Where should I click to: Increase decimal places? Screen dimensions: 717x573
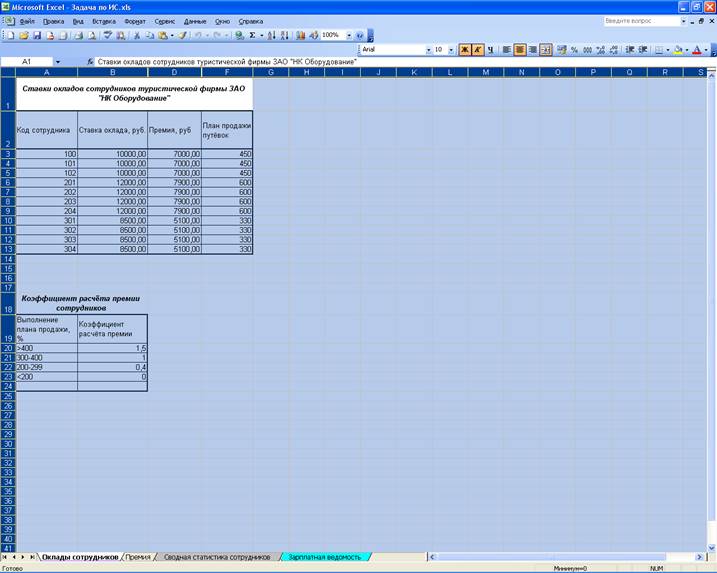601,49
